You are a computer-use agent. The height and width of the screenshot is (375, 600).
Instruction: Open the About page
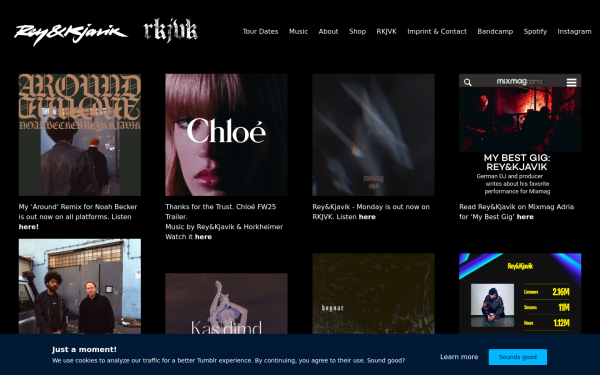pyautogui.click(x=328, y=31)
